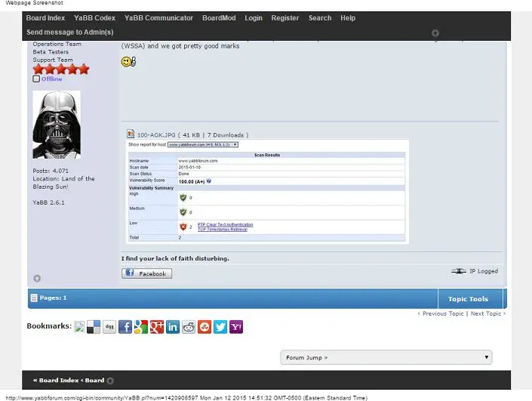Click the 'Support Team' group text

[x=53, y=60]
